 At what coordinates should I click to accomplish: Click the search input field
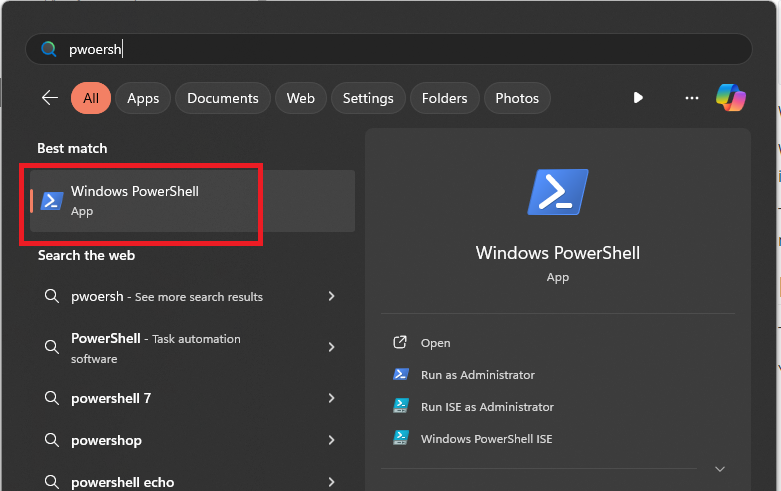tap(400, 49)
